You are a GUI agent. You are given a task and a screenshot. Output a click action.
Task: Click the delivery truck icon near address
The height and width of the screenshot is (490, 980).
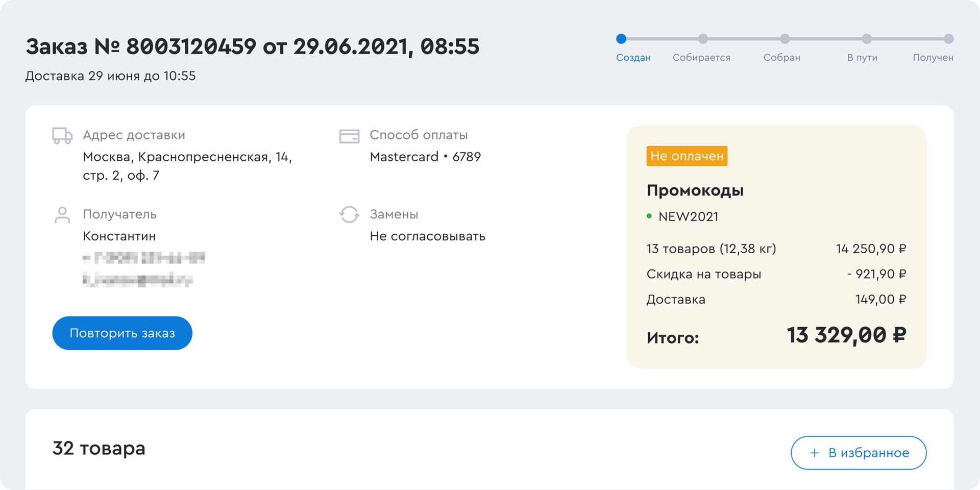[62, 135]
